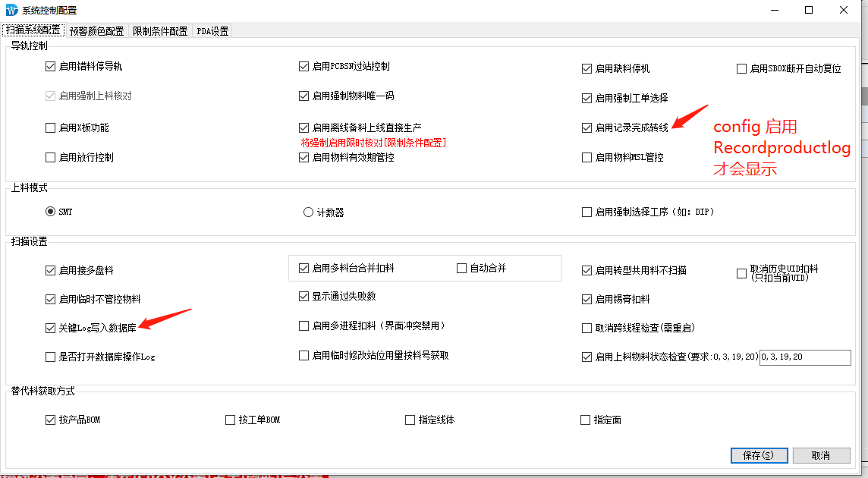Check the 自动合并 checkbox

(461, 268)
